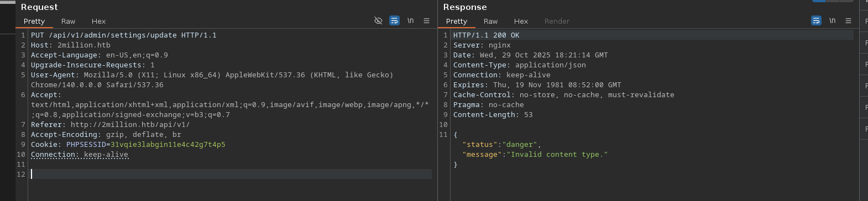Click the Referer header line
Viewport: 868px width, 201px height.
click(x=111, y=124)
